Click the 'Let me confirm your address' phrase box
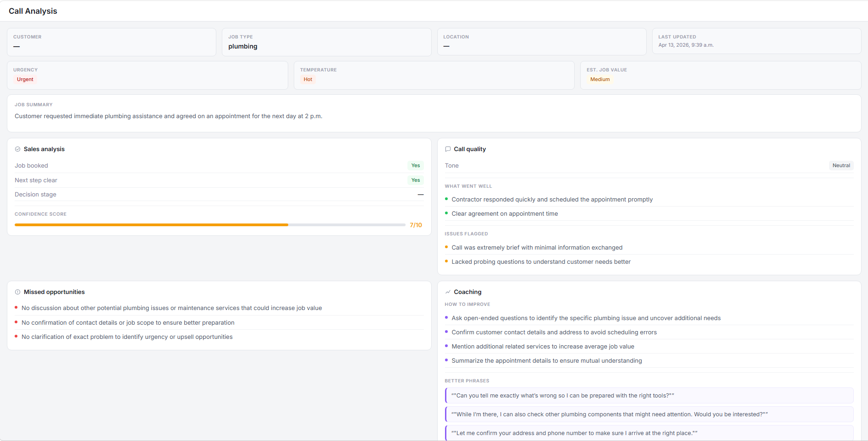The height and width of the screenshot is (441, 868). tap(649, 433)
